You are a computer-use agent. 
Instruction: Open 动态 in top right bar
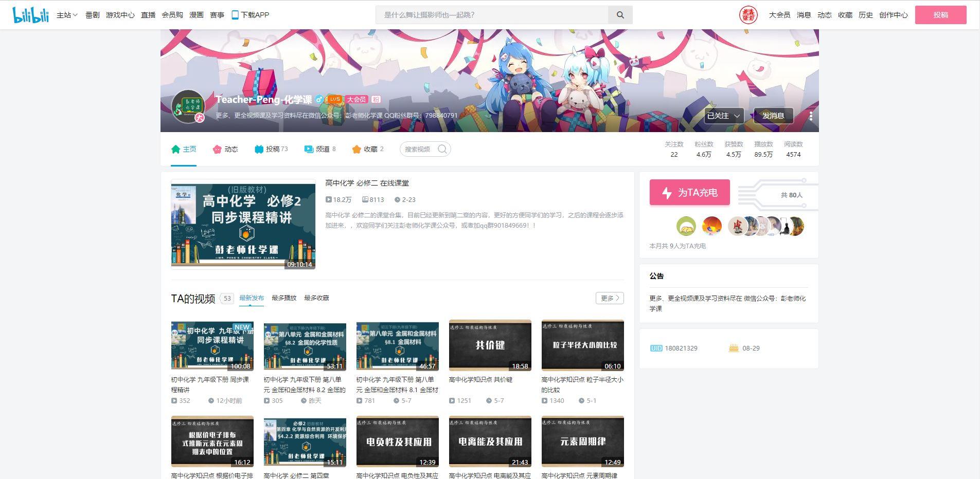[824, 15]
